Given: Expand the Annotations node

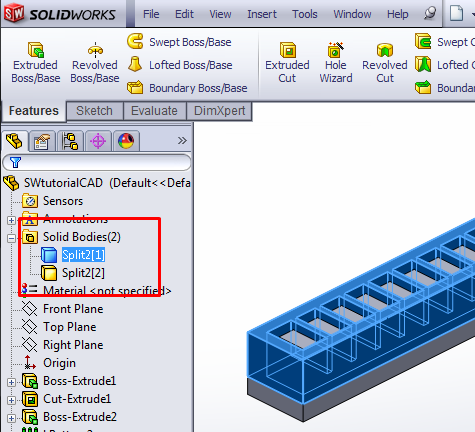Looking at the screenshot, I should point(11,220).
